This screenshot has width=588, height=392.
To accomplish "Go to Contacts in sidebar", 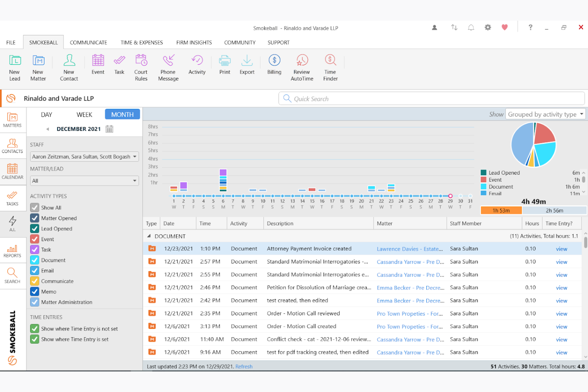I will [x=12, y=146].
